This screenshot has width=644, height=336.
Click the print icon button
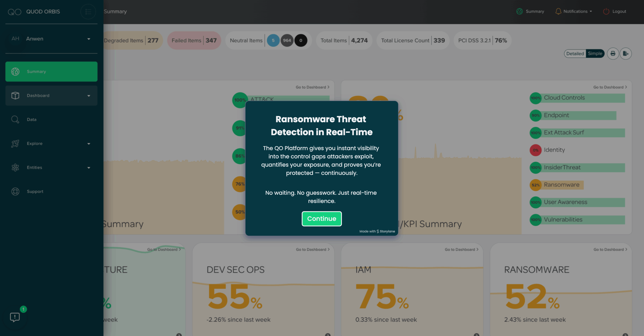(x=613, y=54)
